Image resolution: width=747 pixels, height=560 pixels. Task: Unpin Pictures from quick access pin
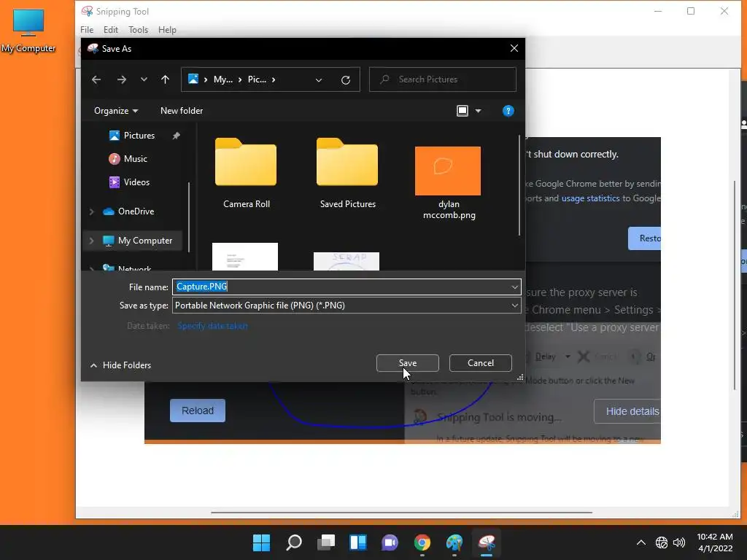point(177,136)
